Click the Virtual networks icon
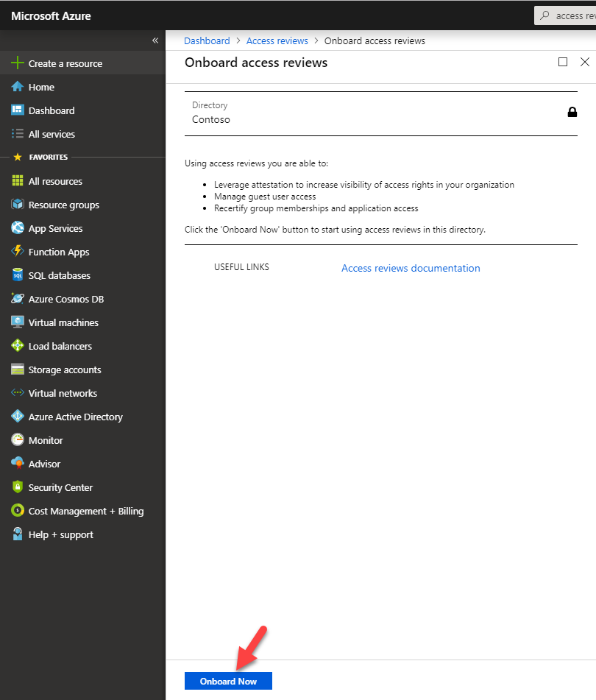This screenshot has height=700, width=596. [18, 393]
